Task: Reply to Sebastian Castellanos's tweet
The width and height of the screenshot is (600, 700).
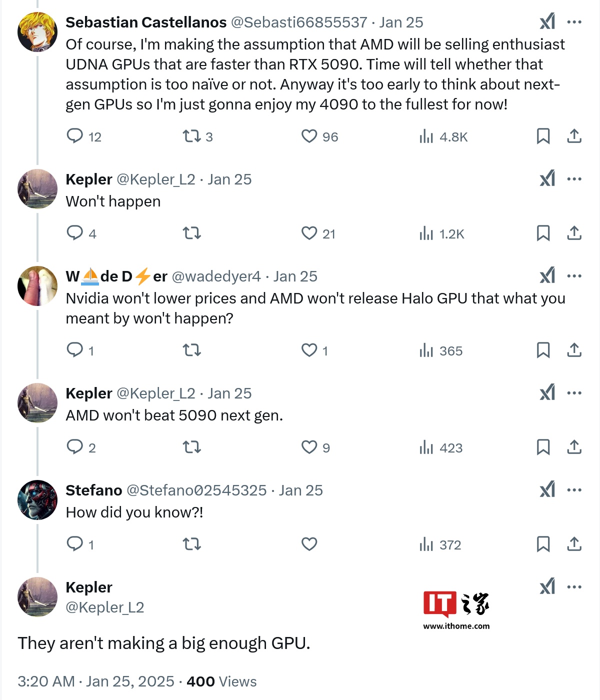Action: (75, 136)
